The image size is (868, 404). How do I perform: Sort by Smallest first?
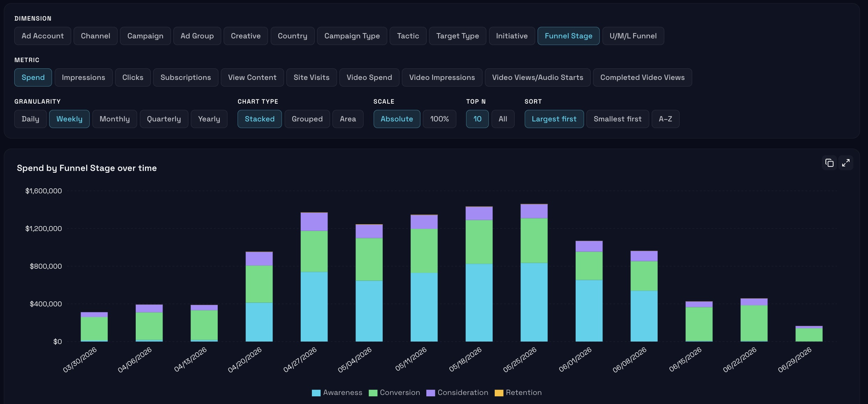point(618,119)
